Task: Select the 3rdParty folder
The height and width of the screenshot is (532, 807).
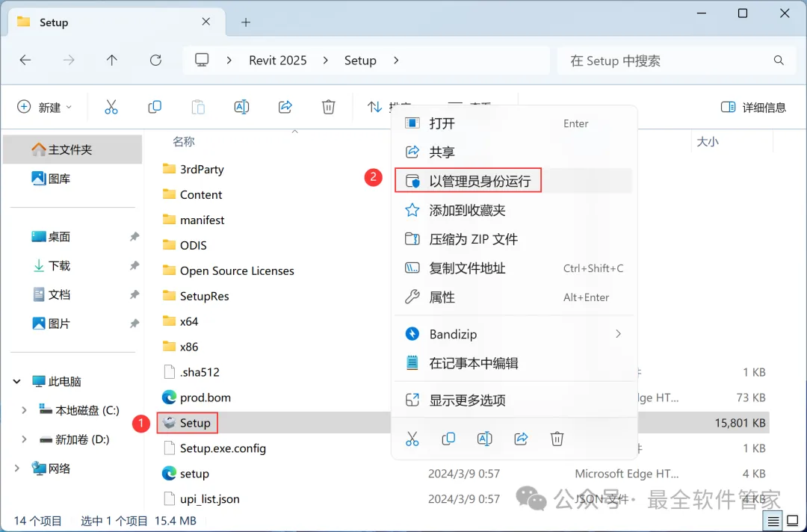Action: point(193,170)
